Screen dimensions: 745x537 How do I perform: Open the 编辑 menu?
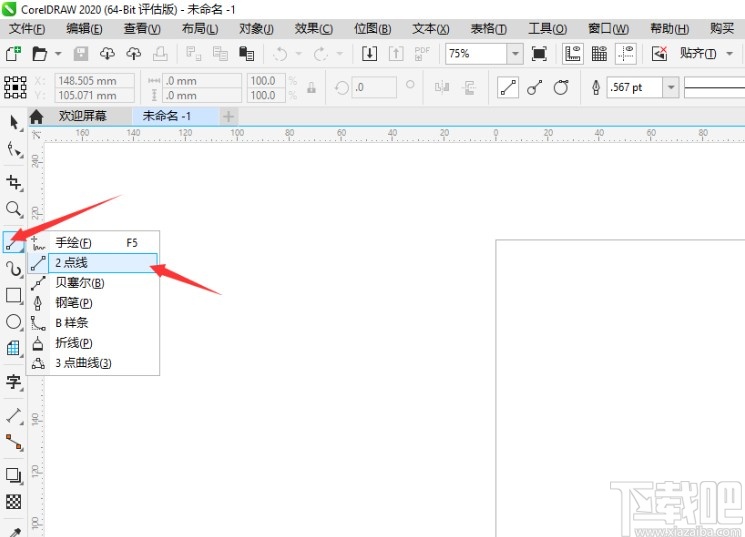[84, 29]
